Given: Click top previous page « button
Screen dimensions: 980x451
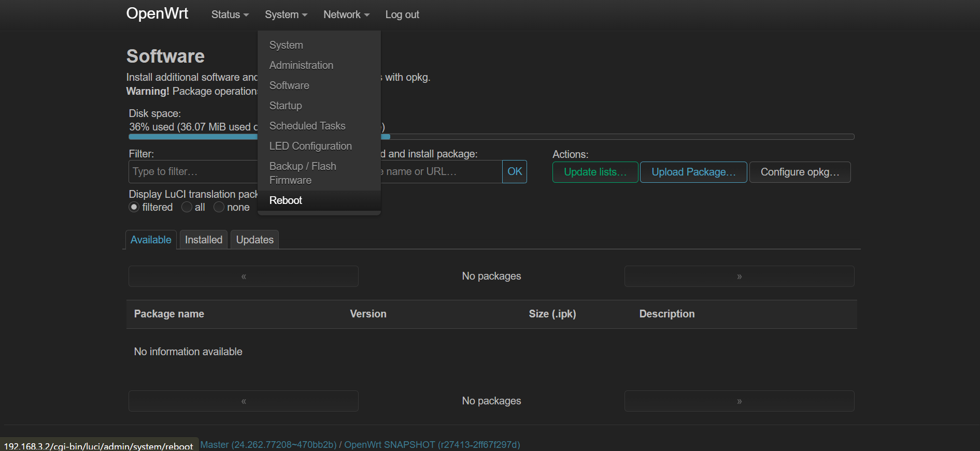Looking at the screenshot, I should click(244, 277).
